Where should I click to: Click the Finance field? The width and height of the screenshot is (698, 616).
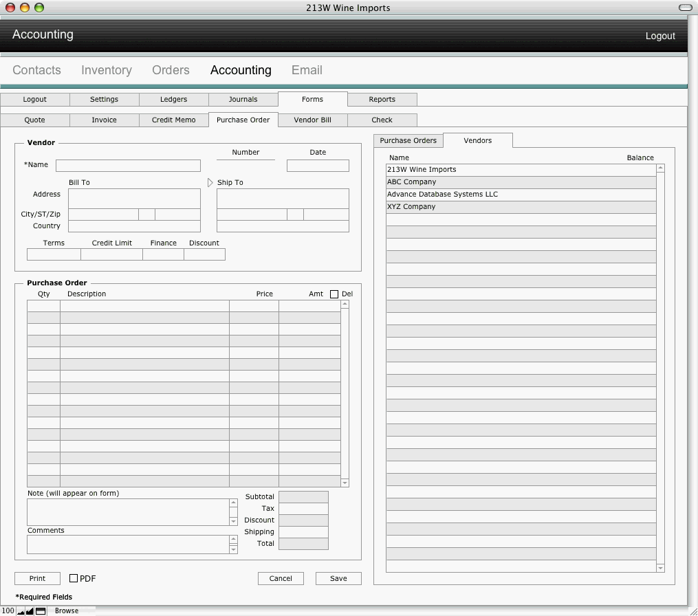click(x=164, y=254)
